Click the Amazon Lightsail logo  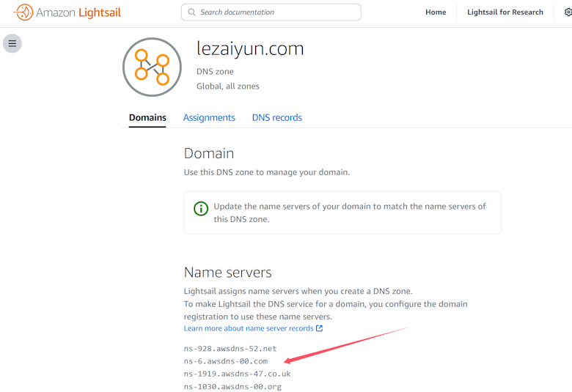click(x=67, y=12)
